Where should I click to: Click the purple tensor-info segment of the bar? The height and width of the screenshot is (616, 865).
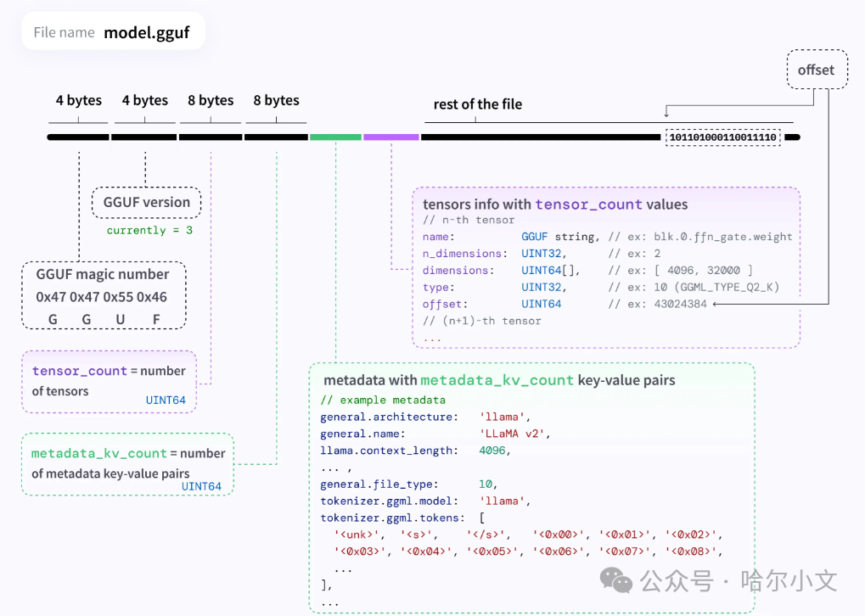click(x=391, y=137)
